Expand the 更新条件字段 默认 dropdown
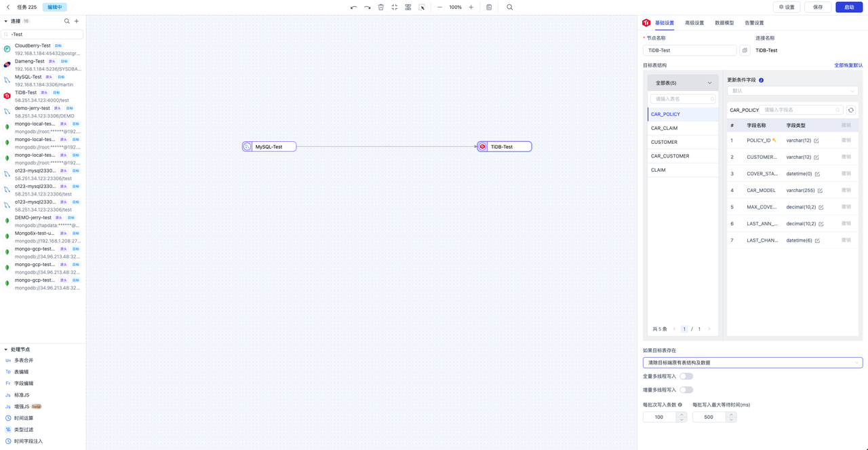Screen dimensions: 868x450 pos(792,90)
